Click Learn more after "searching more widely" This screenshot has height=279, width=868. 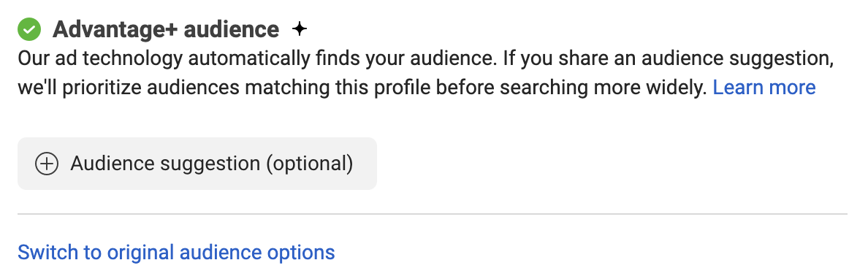pyautogui.click(x=764, y=87)
